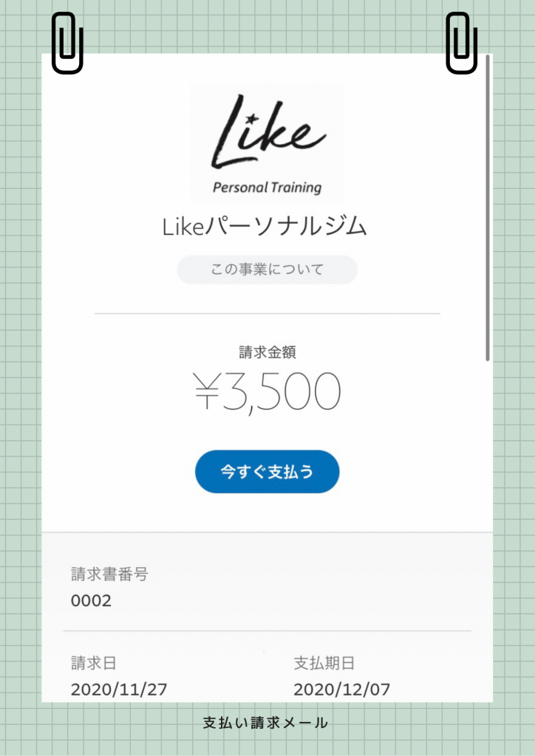Select the invoice number 0002
535x756 pixels.
(x=91, y=601)
